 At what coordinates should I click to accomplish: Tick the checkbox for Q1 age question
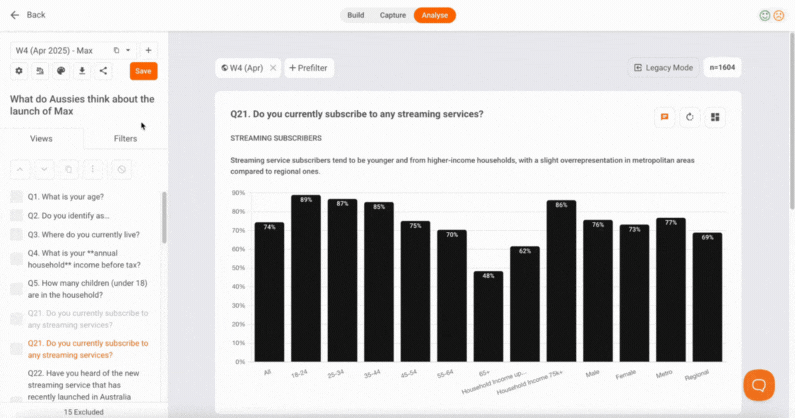click(17, 197)
